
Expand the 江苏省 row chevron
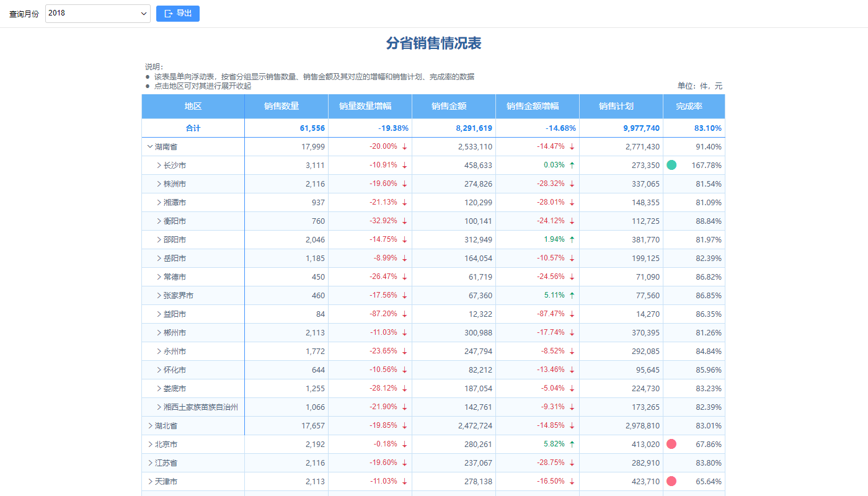(150, 463)
